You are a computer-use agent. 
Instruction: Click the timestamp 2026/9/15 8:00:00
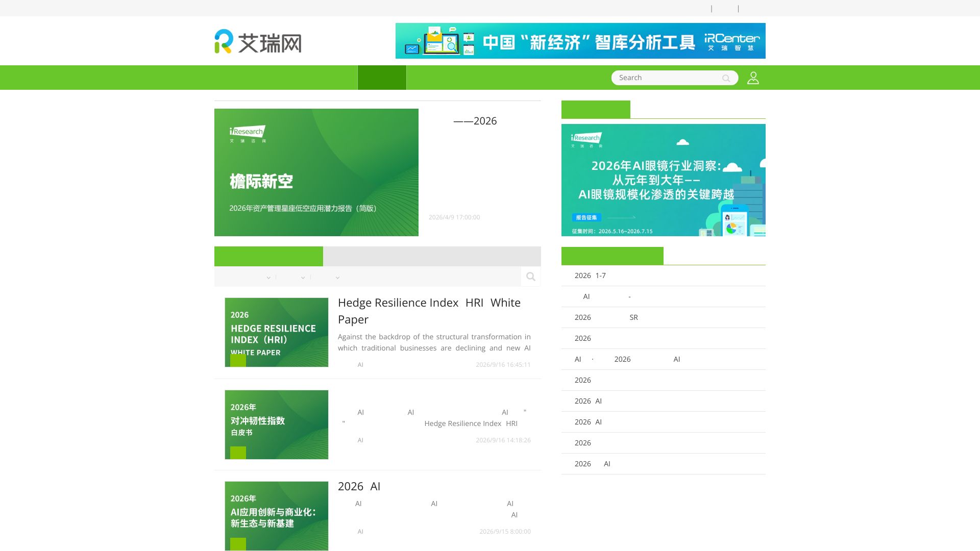click(505, 532)
